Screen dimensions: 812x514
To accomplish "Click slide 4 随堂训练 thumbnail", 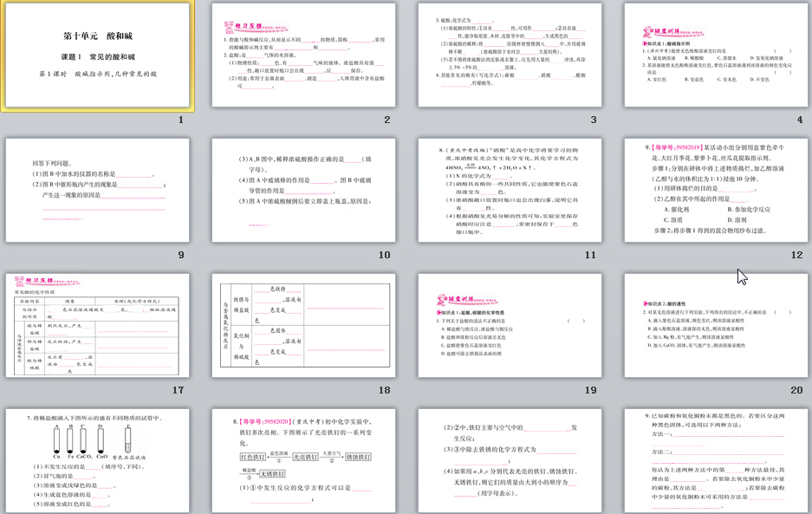I will coord(716,57).
